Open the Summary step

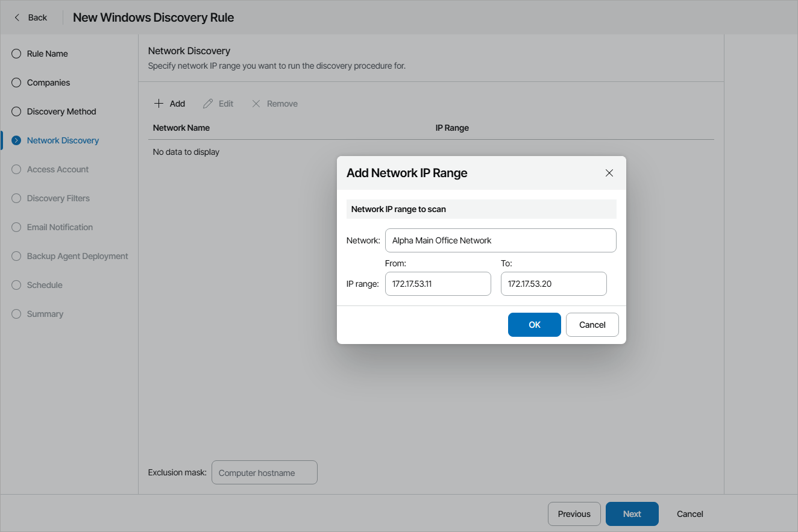click(x=16, y=313)
